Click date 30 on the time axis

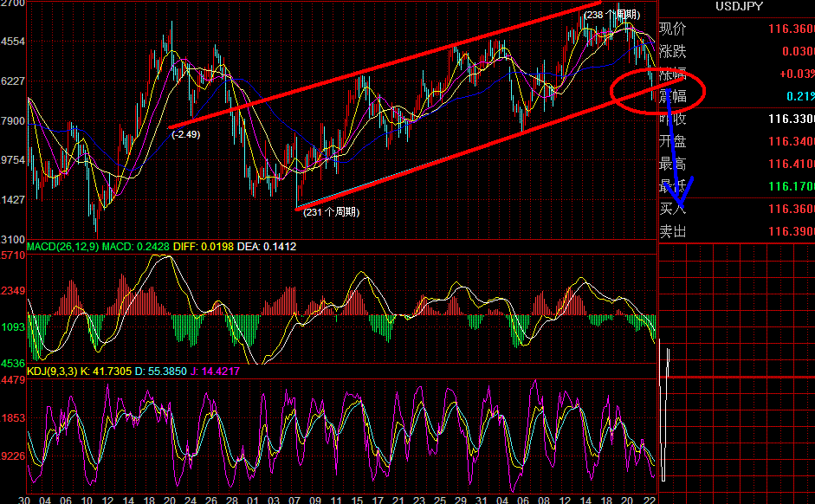[24, 500]
